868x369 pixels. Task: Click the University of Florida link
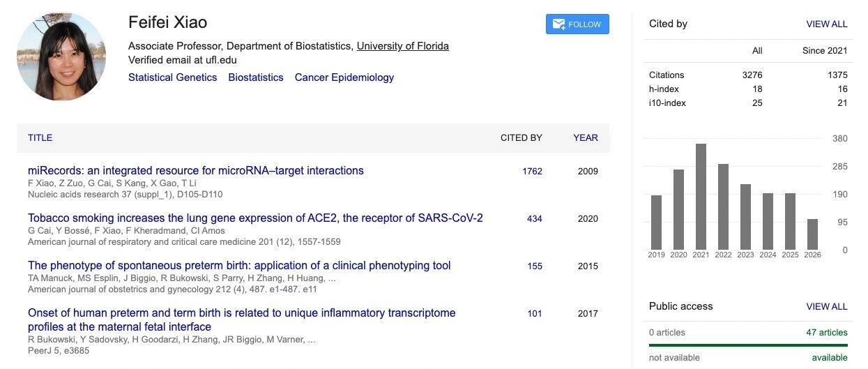coord(403,47)
